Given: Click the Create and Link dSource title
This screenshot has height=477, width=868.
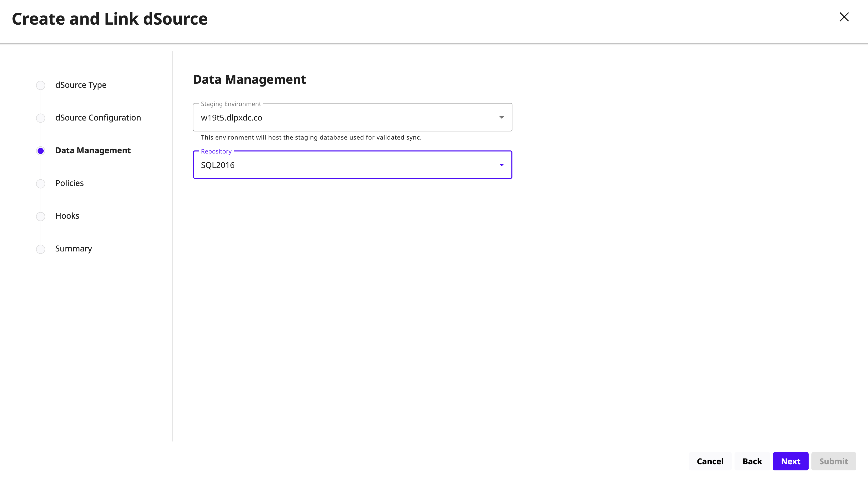Looking at the screenshot, I should pos(110,19).
